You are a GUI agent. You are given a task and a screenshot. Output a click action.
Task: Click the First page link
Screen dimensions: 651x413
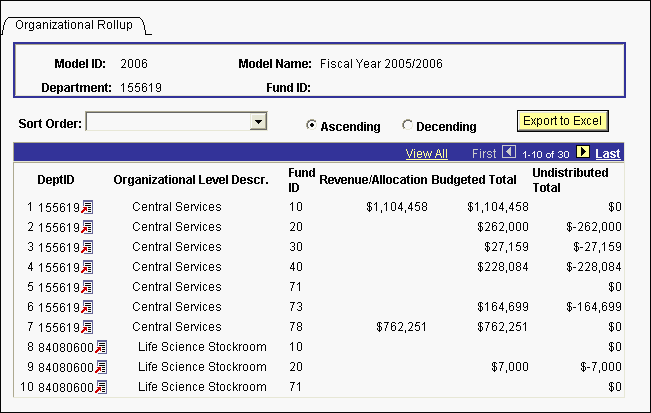[x=484, y=154]
